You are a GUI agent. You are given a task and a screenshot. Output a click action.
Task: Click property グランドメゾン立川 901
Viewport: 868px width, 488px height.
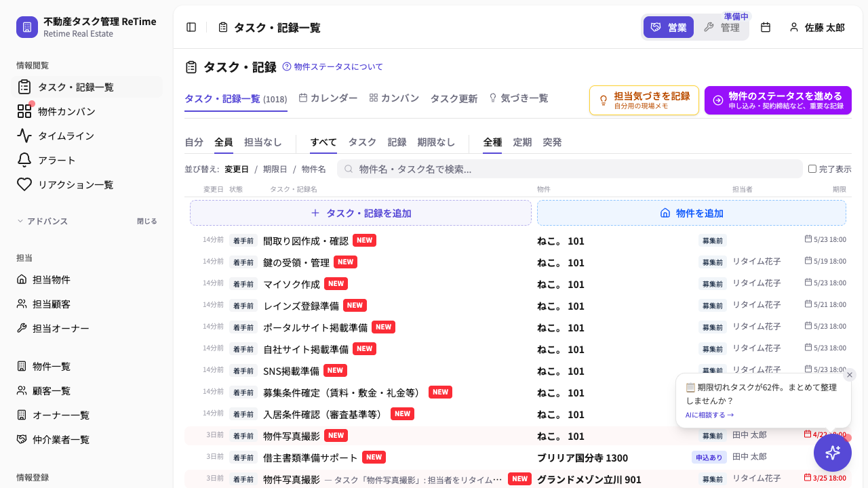(x=589, y=479)
